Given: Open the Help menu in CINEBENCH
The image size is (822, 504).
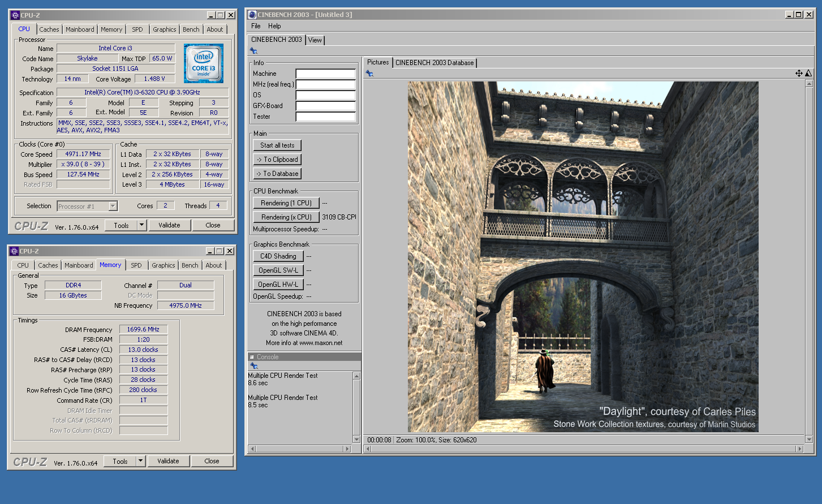Looking at the screenshot, I should (274, 26).
